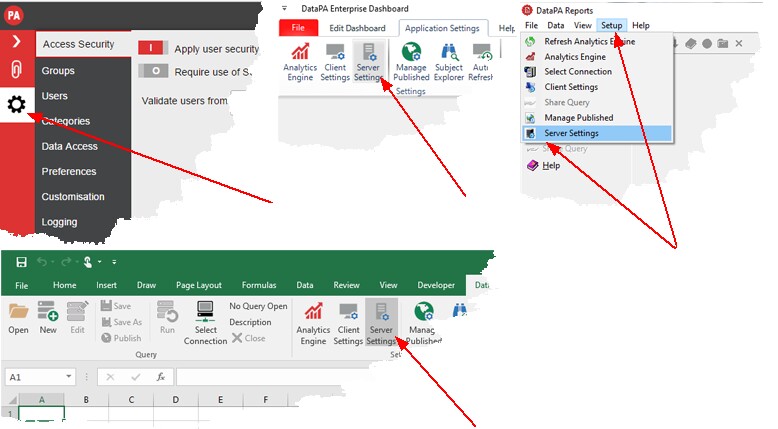Viewport: 778px width, 429px height.
Task: Click the Help book icon item
Action: 532,166
